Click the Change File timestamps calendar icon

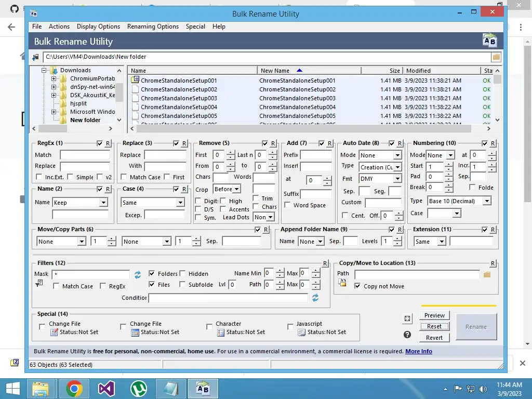135,332
